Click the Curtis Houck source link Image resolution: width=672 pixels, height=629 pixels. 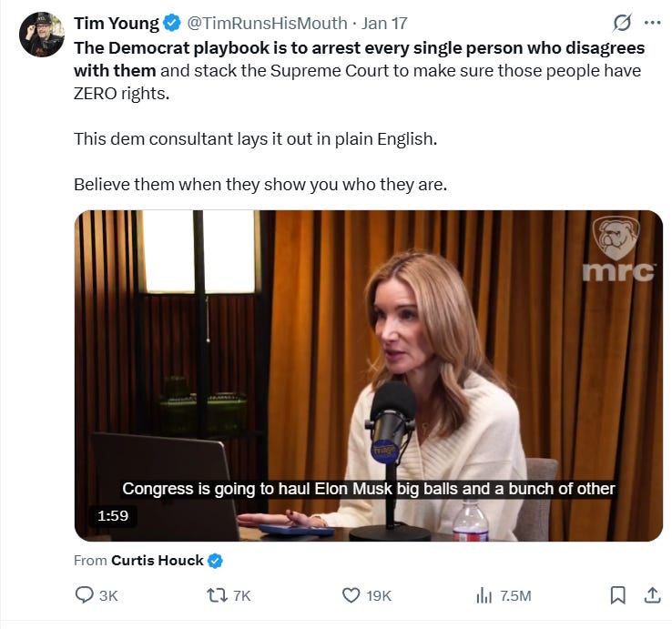[158, 561]
